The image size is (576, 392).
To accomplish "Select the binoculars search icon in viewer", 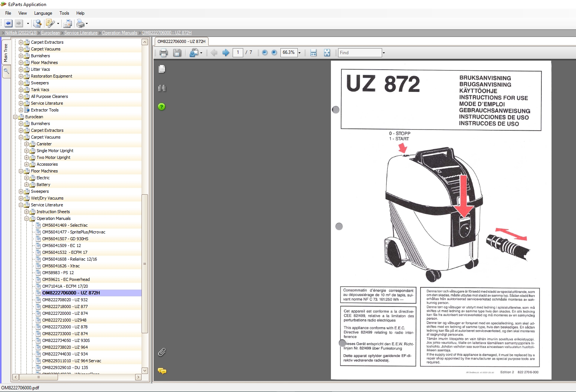I will tap(162, 88).
